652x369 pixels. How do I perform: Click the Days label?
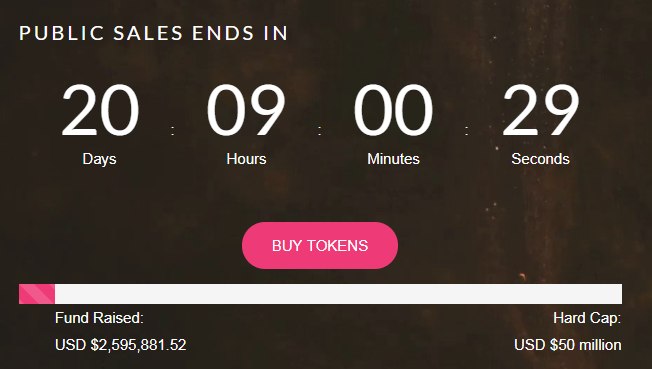point(99,159)
